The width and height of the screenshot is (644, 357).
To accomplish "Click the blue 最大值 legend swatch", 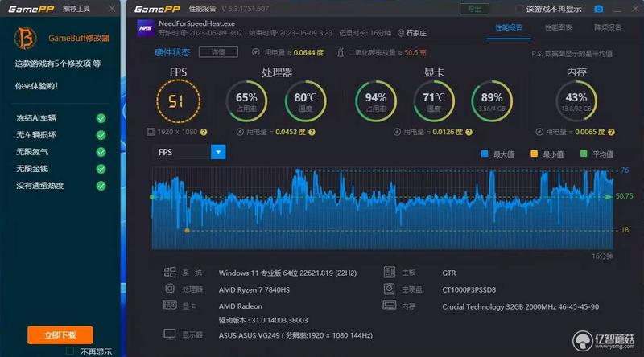I will tap(485, 154).
